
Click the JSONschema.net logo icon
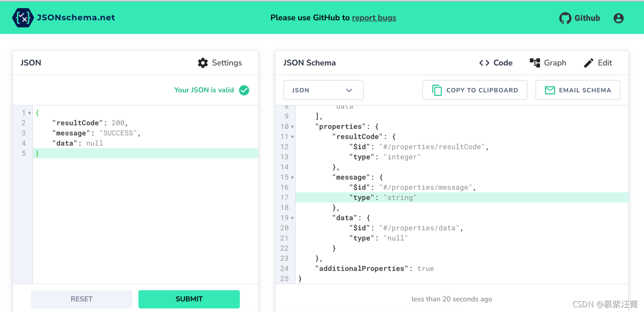point(23,18)
